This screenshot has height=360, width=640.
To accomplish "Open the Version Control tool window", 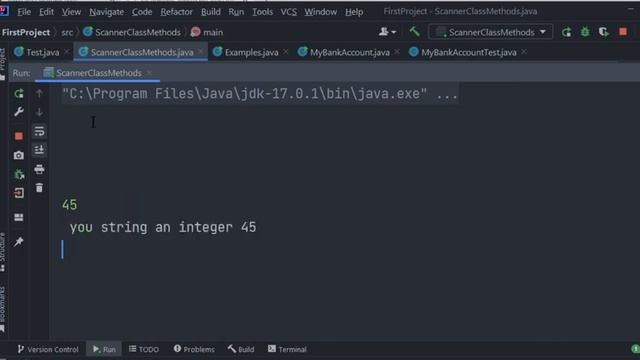I will [x=48, y=349].
